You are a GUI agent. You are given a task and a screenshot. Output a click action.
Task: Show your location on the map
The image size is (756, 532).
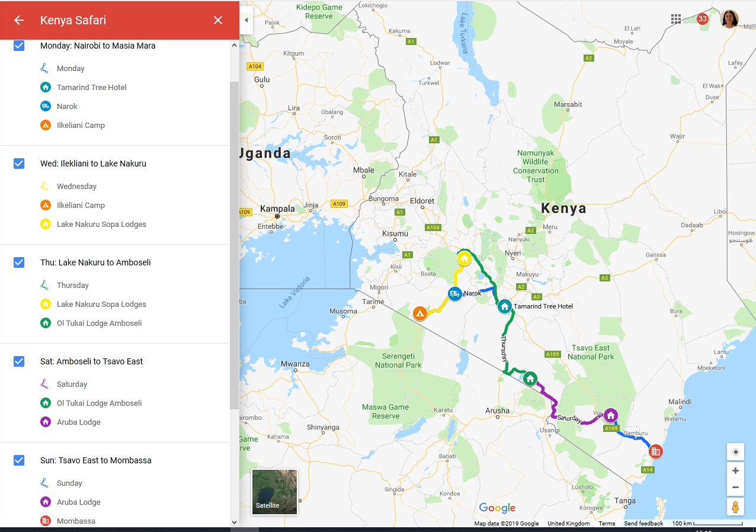click(735, 452)
